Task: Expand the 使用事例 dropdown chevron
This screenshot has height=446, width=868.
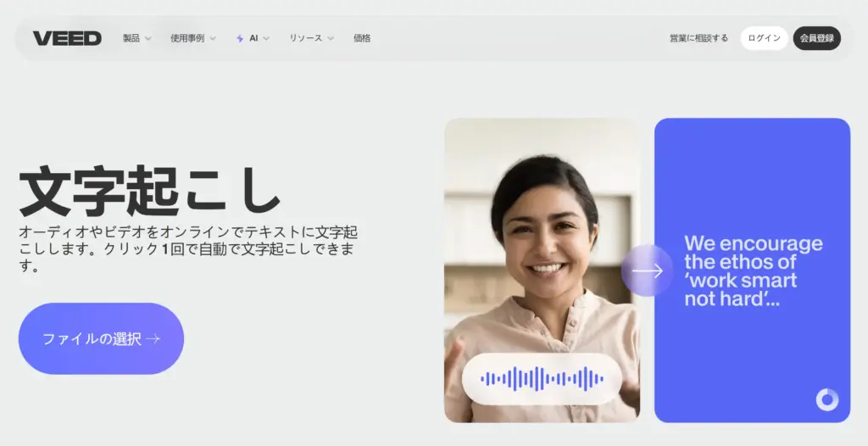Action: click(x=213, y=38)
